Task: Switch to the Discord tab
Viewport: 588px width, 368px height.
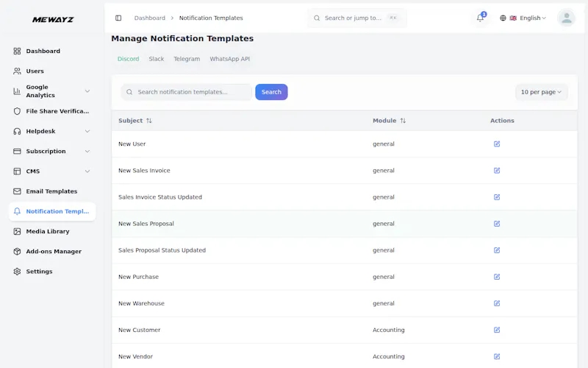Action: [x=128, y=59]
